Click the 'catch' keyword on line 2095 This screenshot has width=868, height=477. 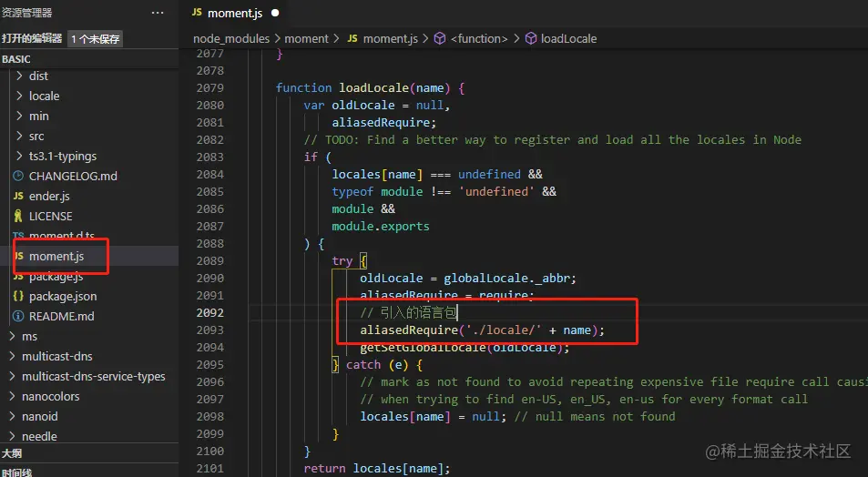(363, 365)
